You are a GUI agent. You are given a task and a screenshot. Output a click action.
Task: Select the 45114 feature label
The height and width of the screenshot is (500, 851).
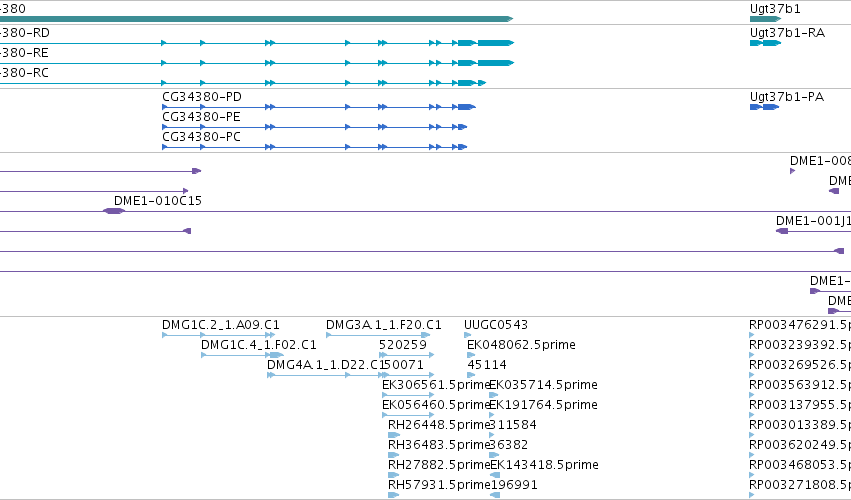pos(487,365)
